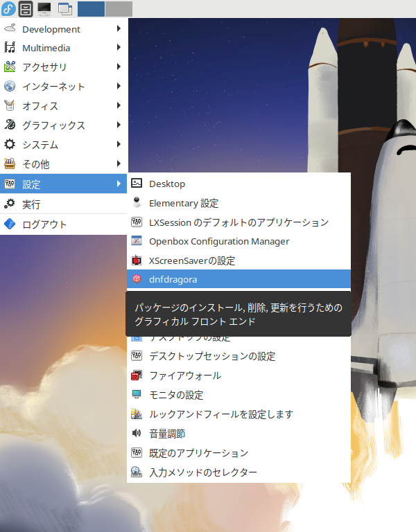Click the 音量調節 speaker icon
Viewport: 416px width, 532px height.
137,433
